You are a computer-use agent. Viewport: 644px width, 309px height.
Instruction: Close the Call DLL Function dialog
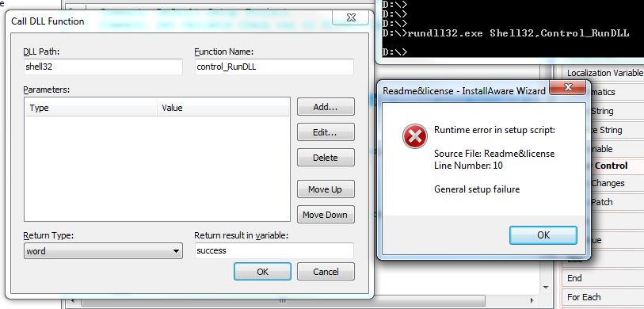(350, 17)
